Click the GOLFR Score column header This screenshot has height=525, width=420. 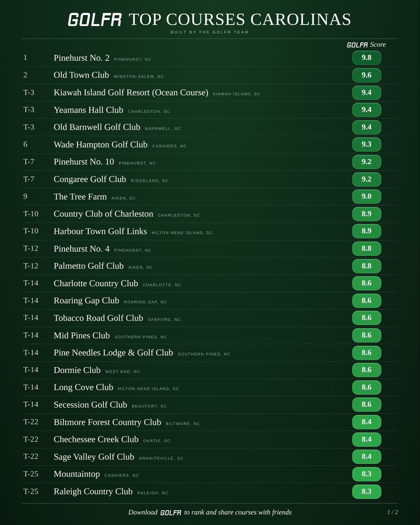click(x=366, y=45)
